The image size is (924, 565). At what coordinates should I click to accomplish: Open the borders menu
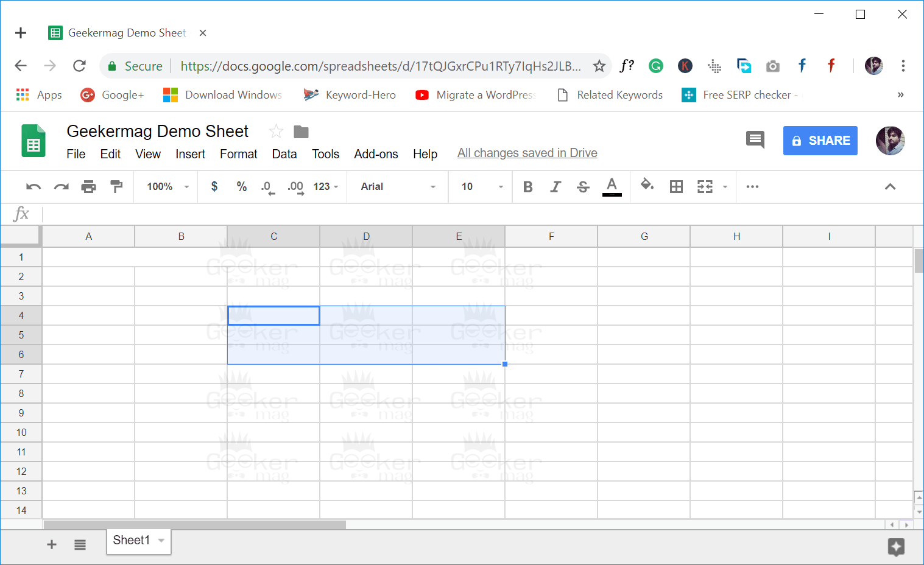(x=676, y=187)
